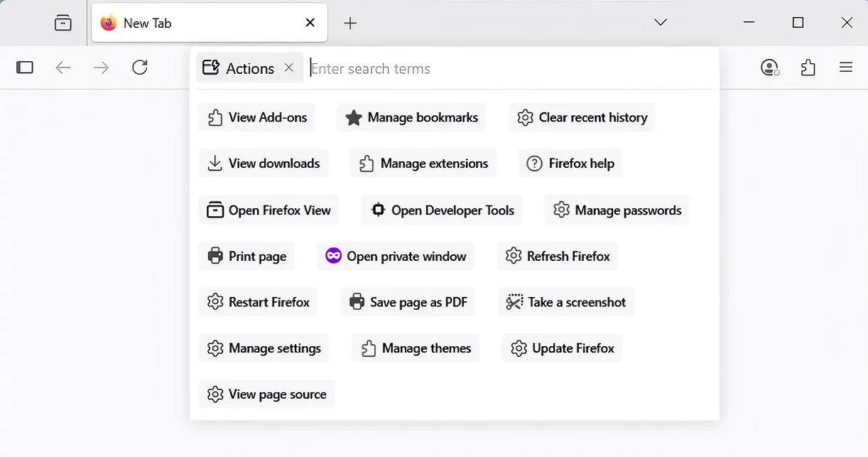Open the hamburger application menu

[x=845, y=68]
